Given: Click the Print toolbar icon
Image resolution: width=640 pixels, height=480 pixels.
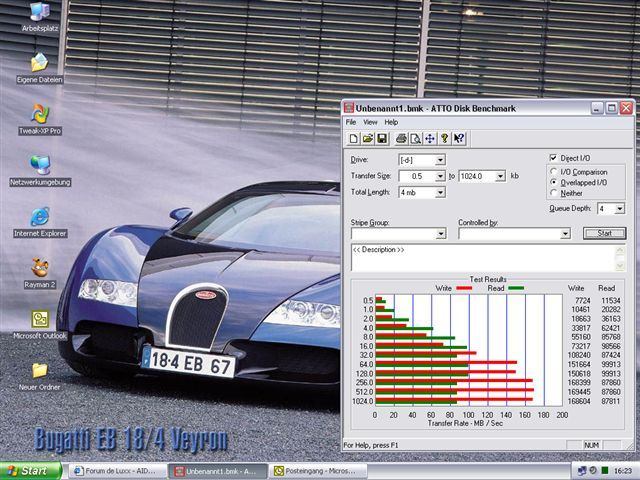Looking at the screenshot, I should (x=401, y=139).
